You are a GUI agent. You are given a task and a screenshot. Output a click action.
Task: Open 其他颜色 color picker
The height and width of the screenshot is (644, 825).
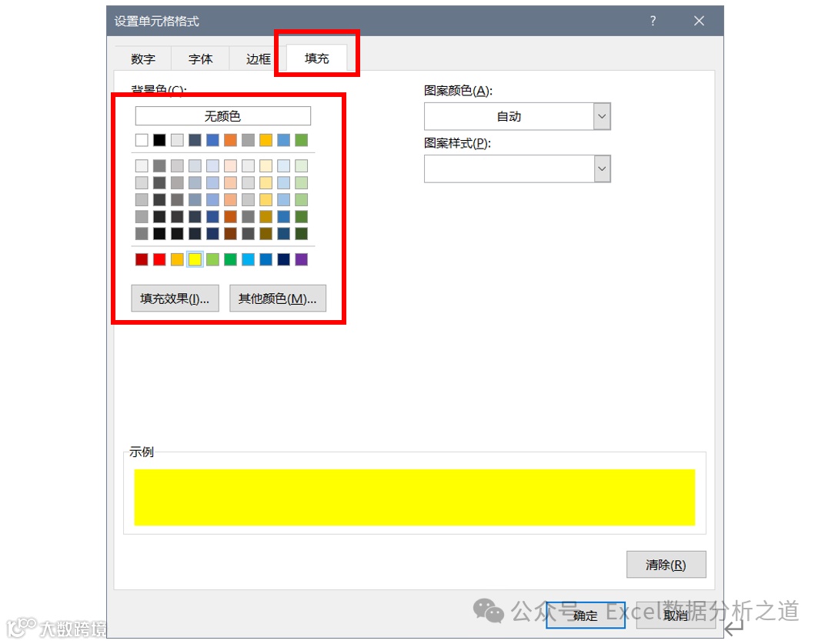point(277,299)
